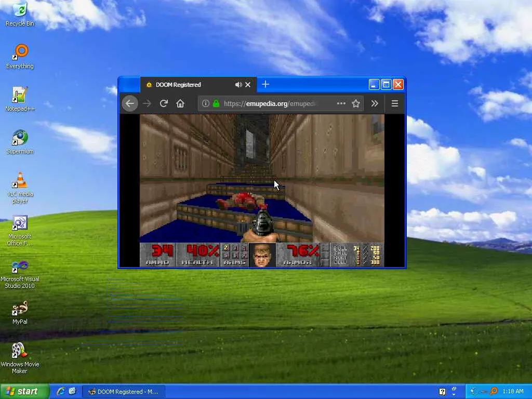
Task: Click the ammo reserves table in HUD
Action: point(357,255)
